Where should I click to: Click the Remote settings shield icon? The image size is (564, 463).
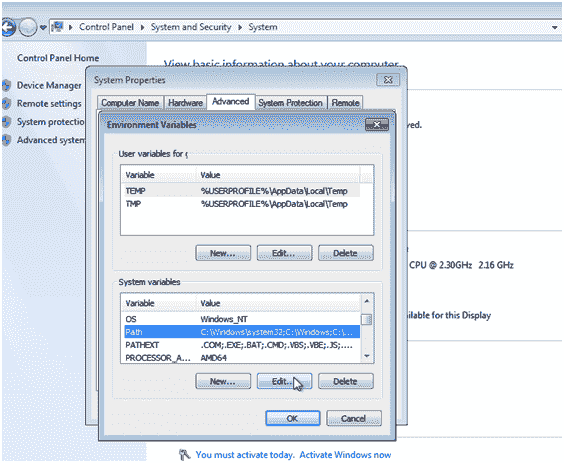click(6, 104)
